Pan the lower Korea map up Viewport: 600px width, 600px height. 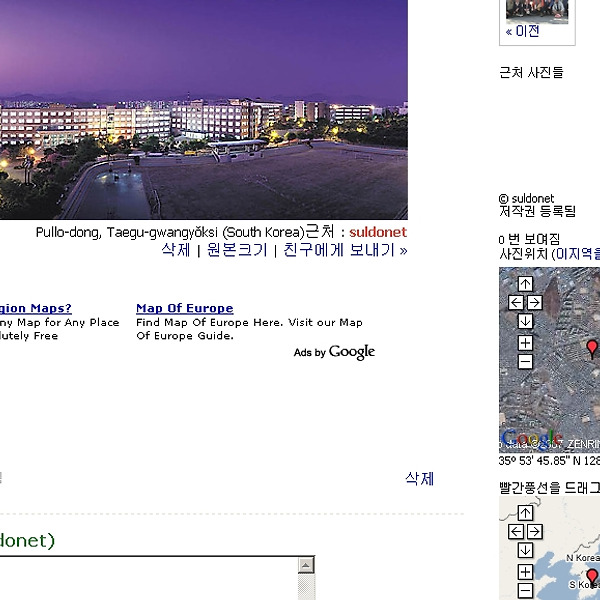525,513
